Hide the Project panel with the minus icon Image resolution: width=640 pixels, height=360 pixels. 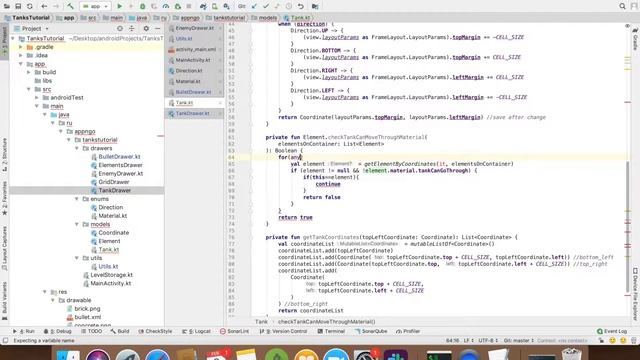pyautogui.click(x=158, y=29)
